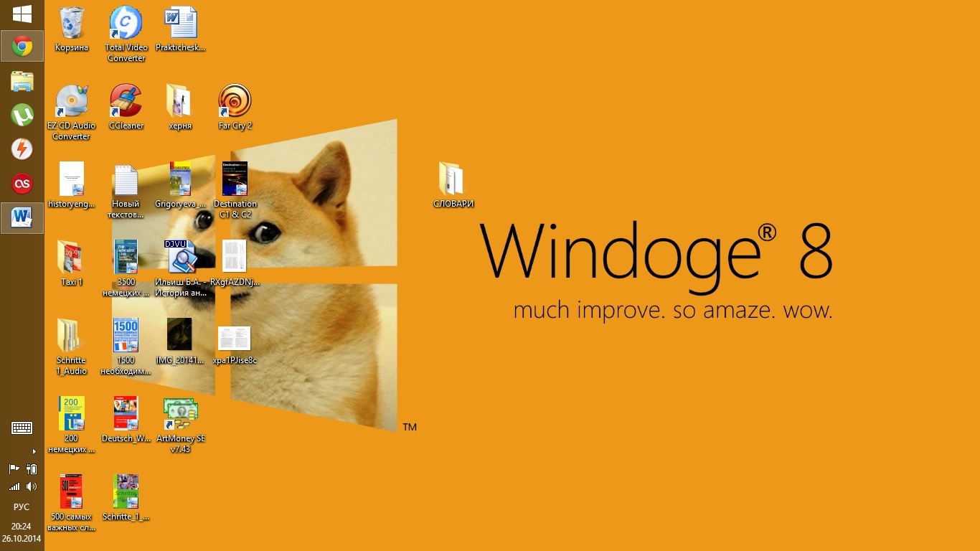This screenshot has height=551, width=980.
Task: Open File Explorer from the taskbar
Action: 22,81
